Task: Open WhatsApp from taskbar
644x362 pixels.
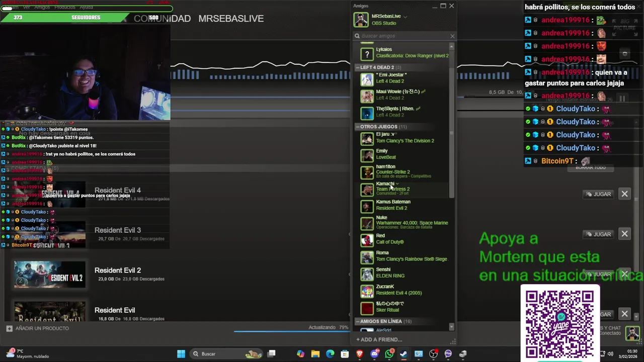Action: tap(389, 354)
